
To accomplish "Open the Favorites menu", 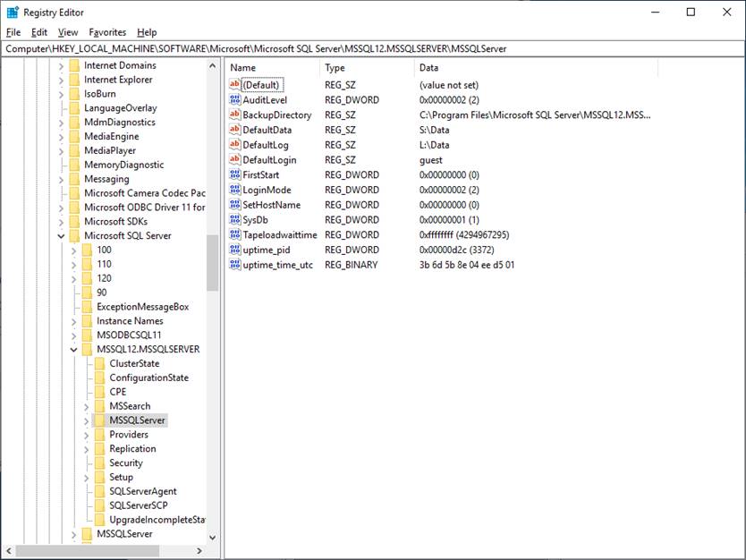I will tap(107, 32).
